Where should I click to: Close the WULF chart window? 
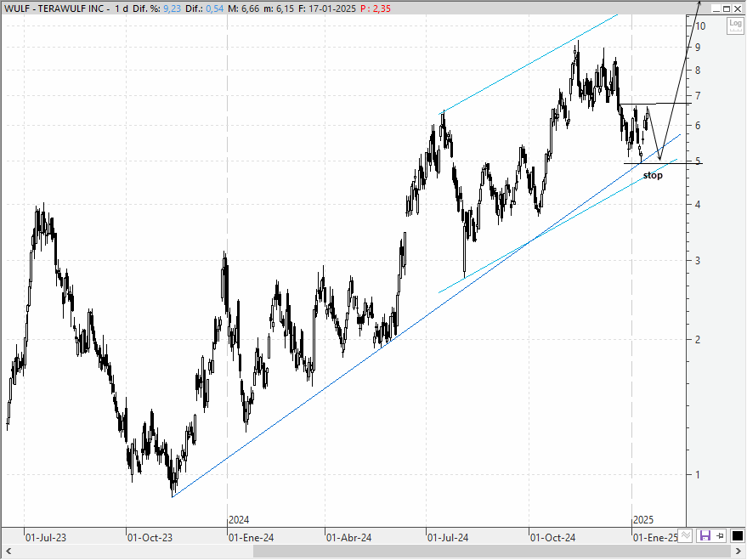[738, 8]
